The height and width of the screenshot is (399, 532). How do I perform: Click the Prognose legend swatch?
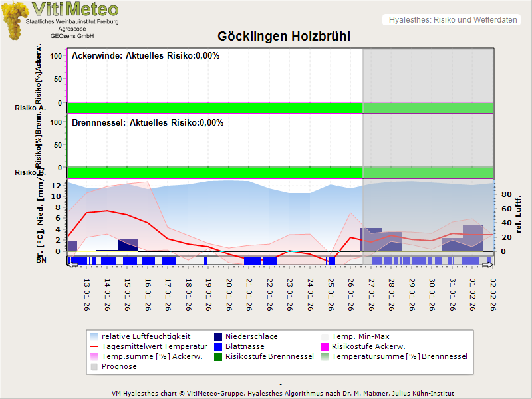point(93,366)
